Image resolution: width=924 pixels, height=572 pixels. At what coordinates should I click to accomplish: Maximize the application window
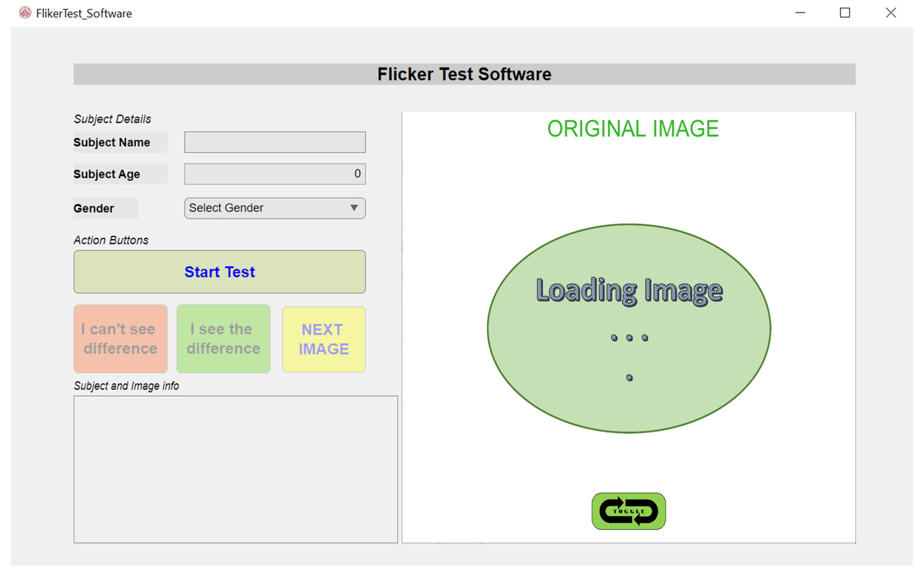click(844, 13)
